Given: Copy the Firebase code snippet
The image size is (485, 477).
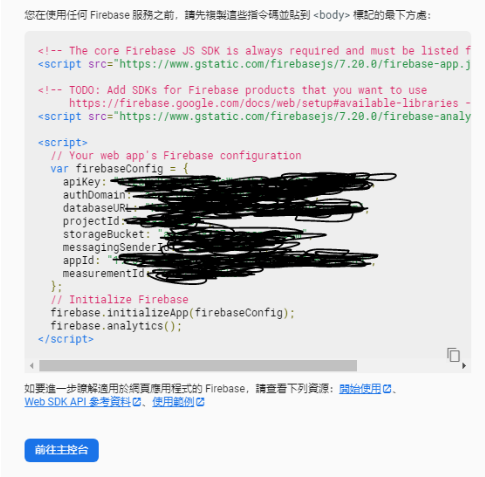Looking at the screenshot, I should click(x=453, y=355).
